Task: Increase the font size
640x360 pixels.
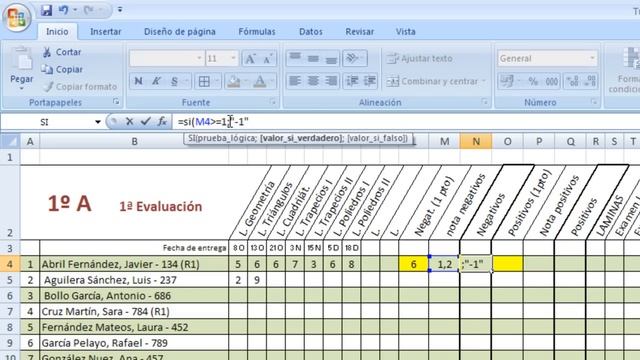Action: click(250, 58)
